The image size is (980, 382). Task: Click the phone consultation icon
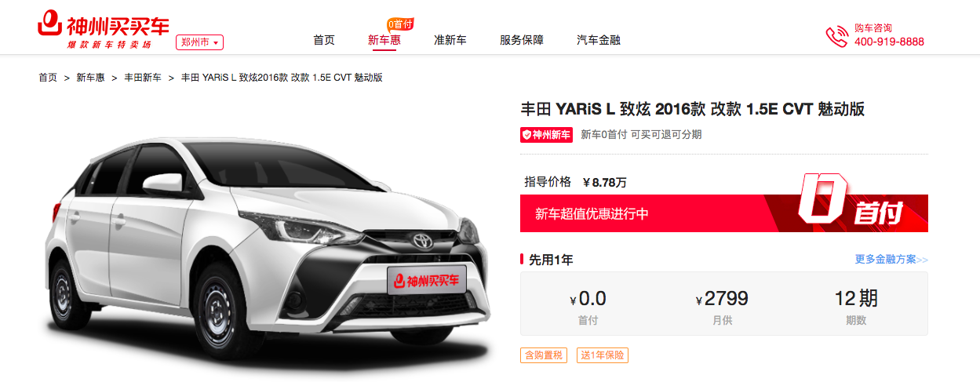[836, 36]
